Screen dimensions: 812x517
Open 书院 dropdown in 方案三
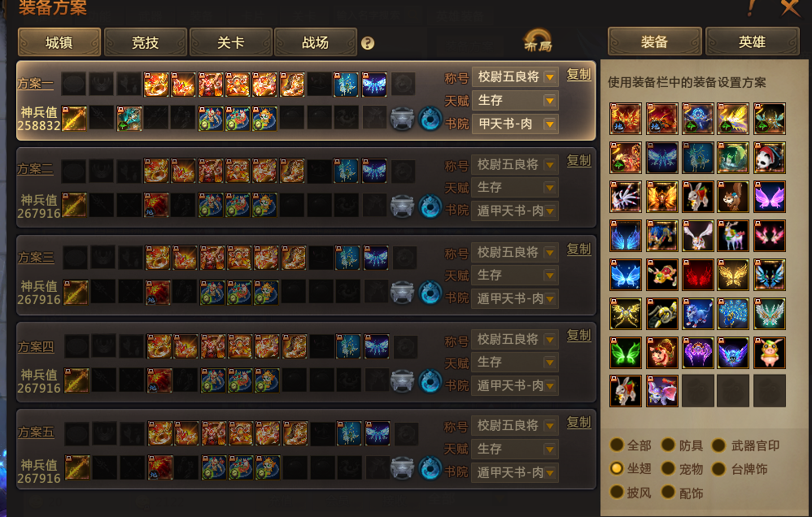coord(515,298)
